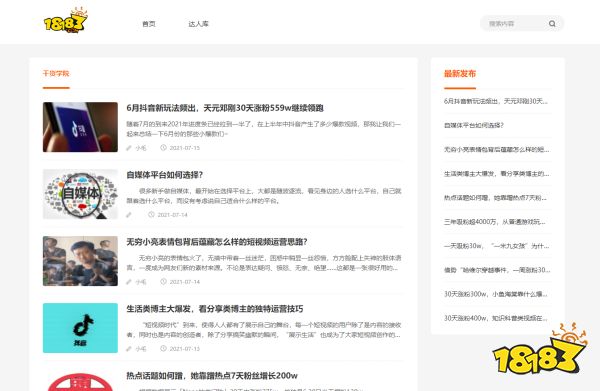Image resolution: width=600 pixels, height=391 pixels.
Task: Open thumbnail of 无穷小亮表情包 article
Action: click(80, 261)
